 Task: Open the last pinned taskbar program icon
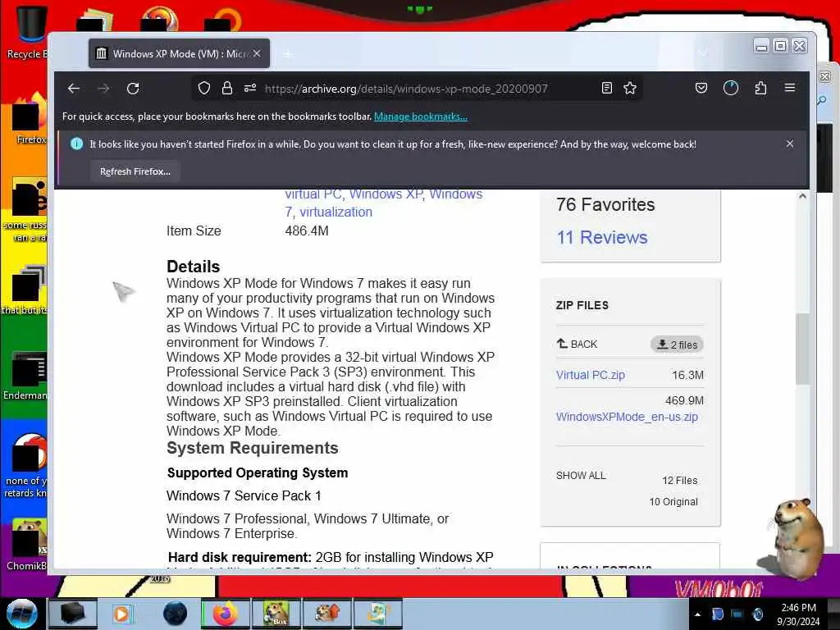coord(377,614)
